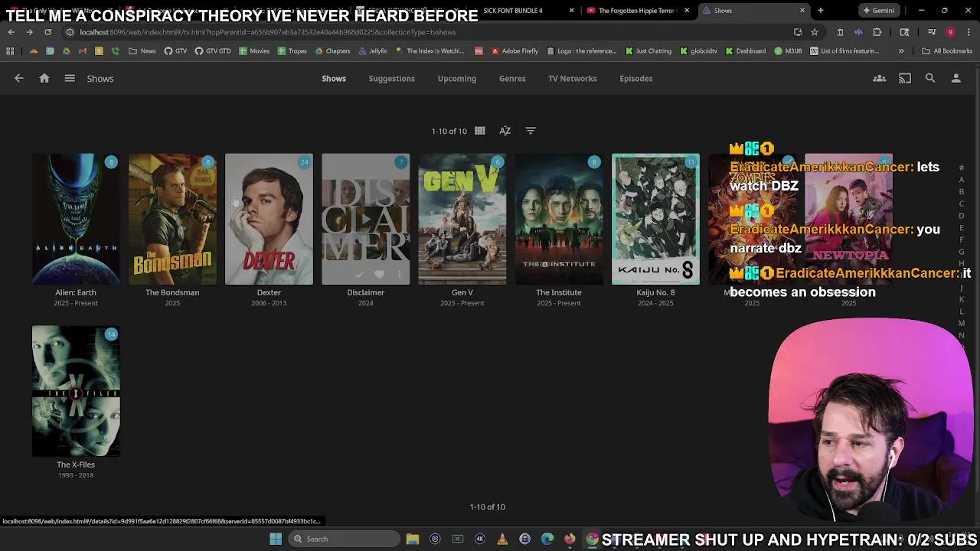980x551 pixels.
Task: Click The X-Files title link
Action: click(76, 465)
